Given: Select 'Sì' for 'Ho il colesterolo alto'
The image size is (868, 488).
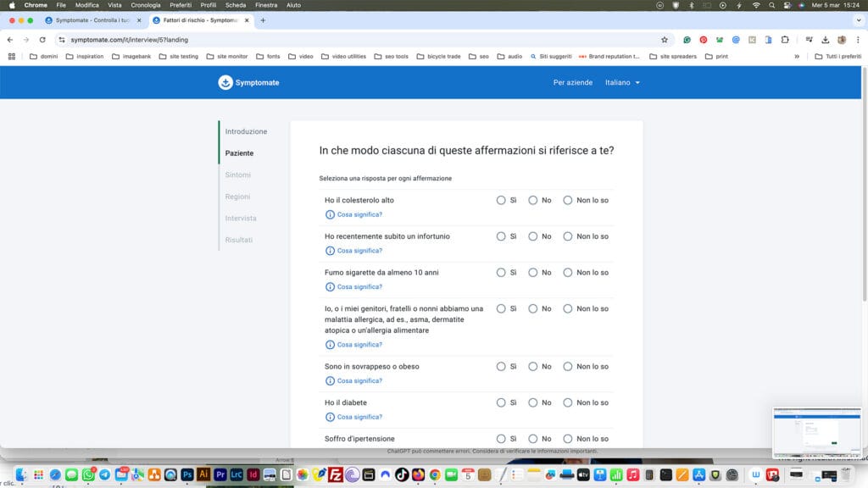Looking at the screenshot, I should (501, 201).
